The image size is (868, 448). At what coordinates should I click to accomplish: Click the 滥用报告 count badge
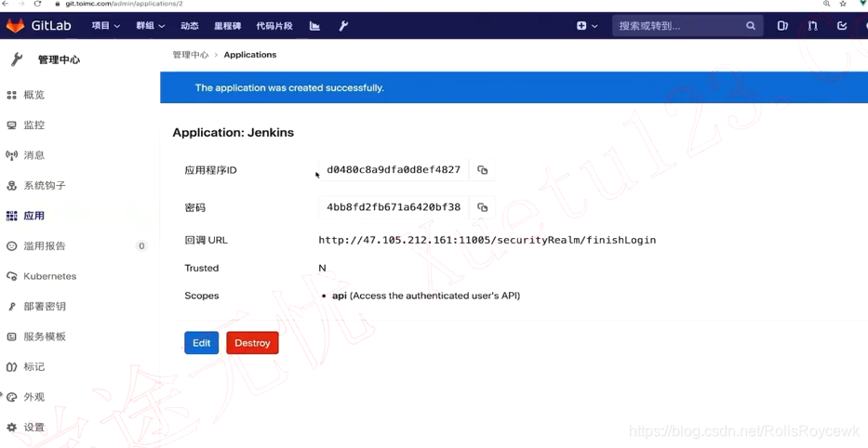[141, 246]
